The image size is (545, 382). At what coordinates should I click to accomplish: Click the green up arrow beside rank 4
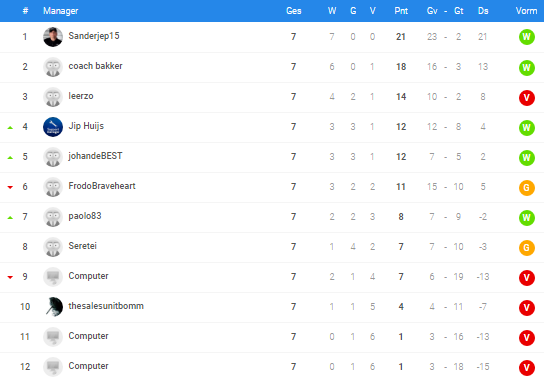pos(10,128)
